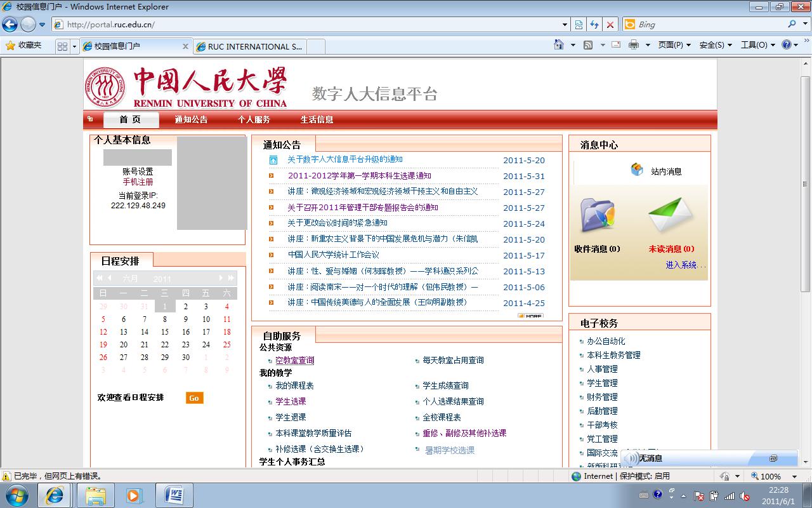Expand the 安全(S) toolbar menu
Viewport: 812px width, 508px height.
point(716,45)
